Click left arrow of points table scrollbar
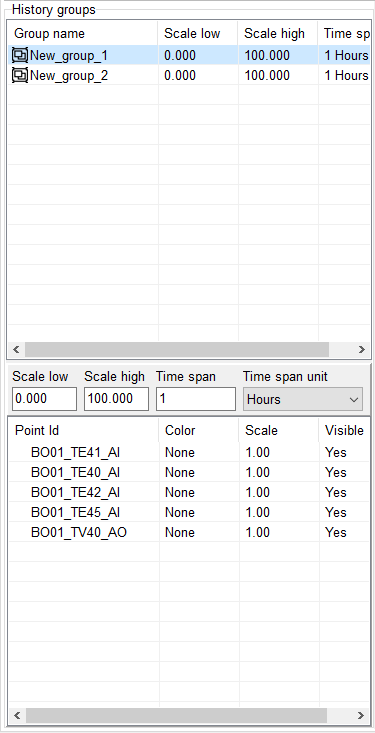 point(17,715)
